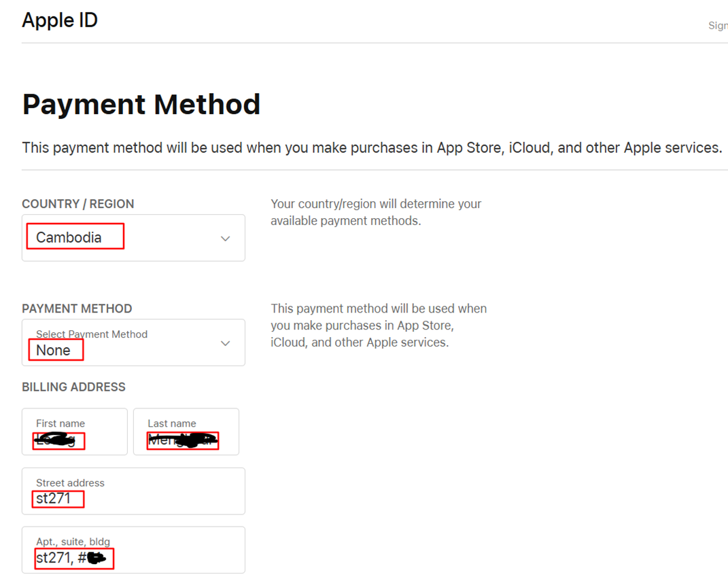The width and height of the screenshot is (728, 581).
Task: Click the chevron in the Cambodia country box
Action: point(225,239)
